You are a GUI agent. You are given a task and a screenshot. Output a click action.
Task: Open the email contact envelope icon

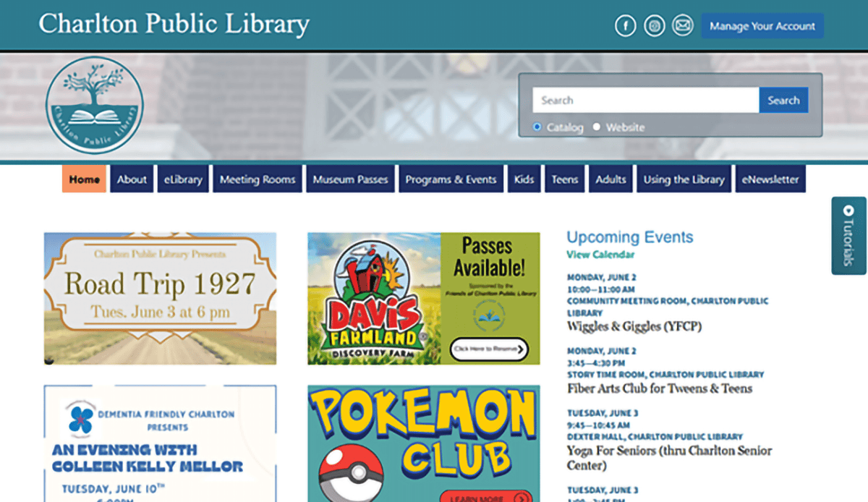pos(683,25)
